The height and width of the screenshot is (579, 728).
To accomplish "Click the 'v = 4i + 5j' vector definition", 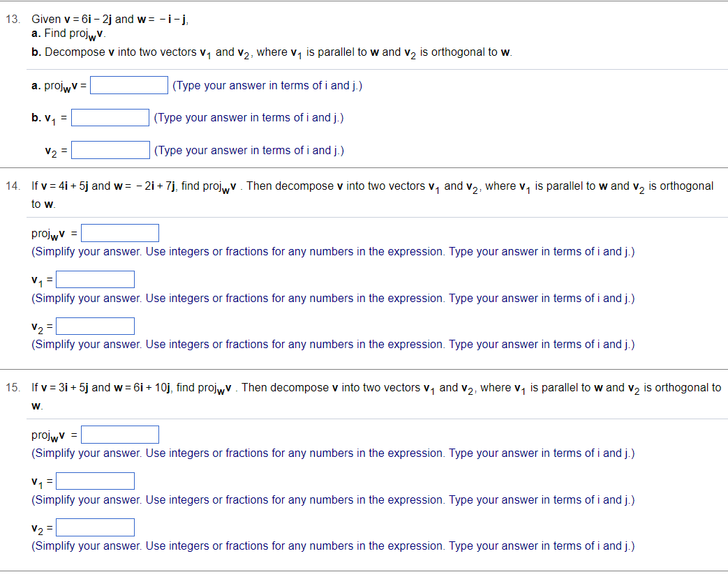I will point(63,186).
